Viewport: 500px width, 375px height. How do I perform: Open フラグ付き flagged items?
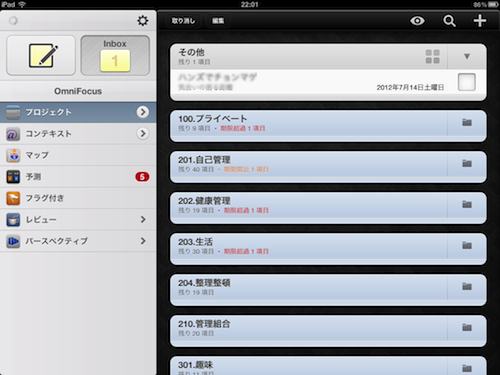click(78, 198)
